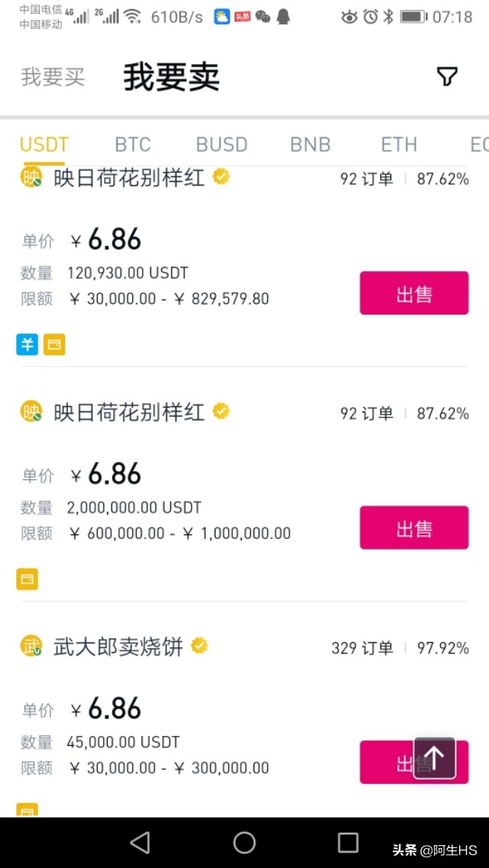Switch to the BUSD currency tab
The image size is (489, 868).
tap(222, 144)
